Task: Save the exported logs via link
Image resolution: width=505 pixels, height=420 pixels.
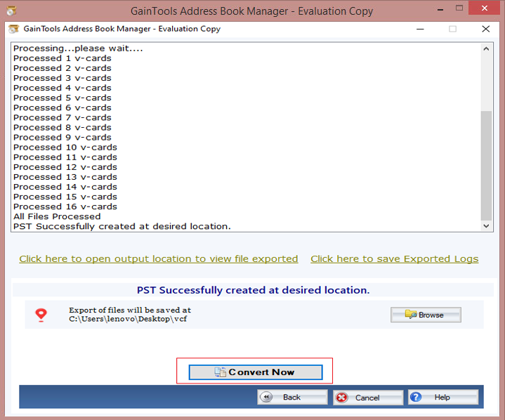Action: tap(395, 259)
